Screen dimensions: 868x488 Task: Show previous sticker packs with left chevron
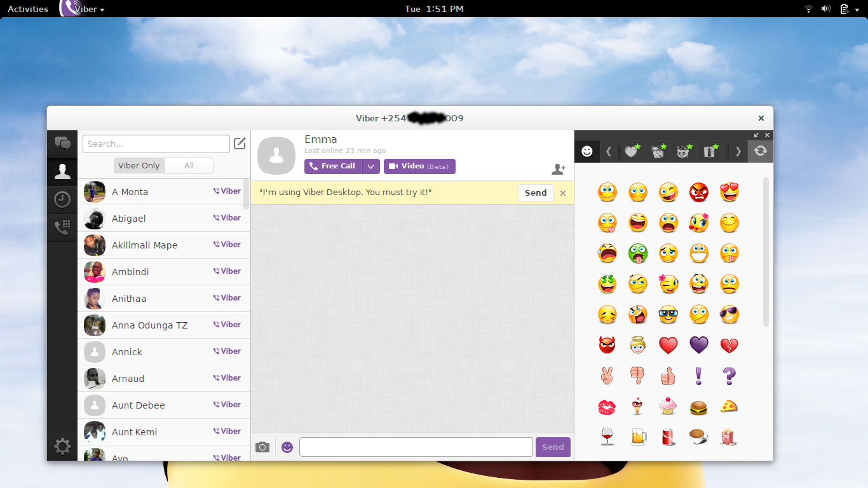609,151
